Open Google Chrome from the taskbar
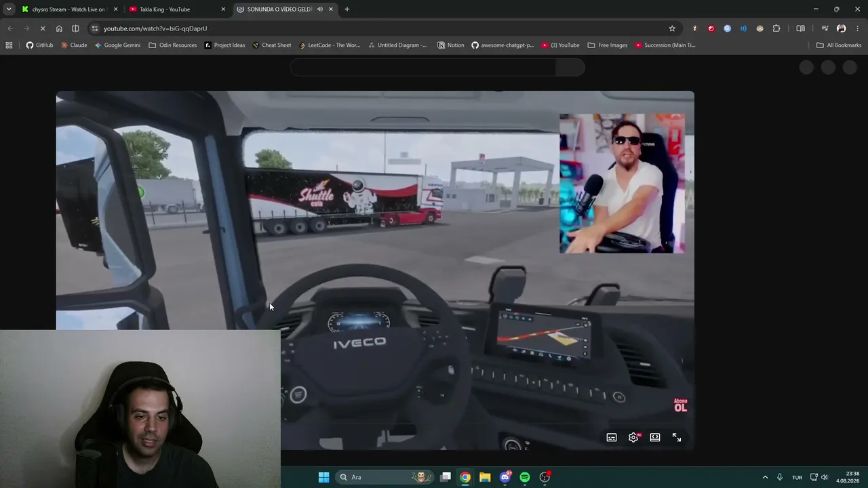The height and width of the screenshot is (488, 868). point(465,477)
